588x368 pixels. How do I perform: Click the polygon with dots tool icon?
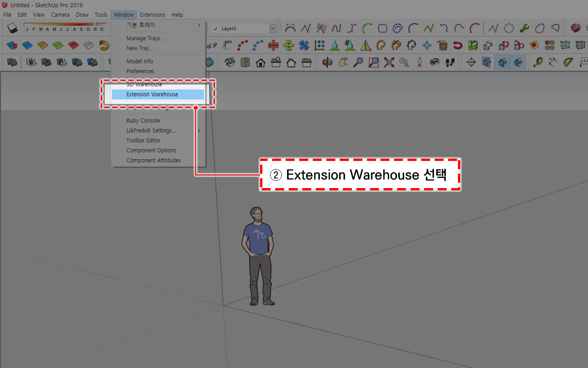pyautogui.click(x=509, y=28)
